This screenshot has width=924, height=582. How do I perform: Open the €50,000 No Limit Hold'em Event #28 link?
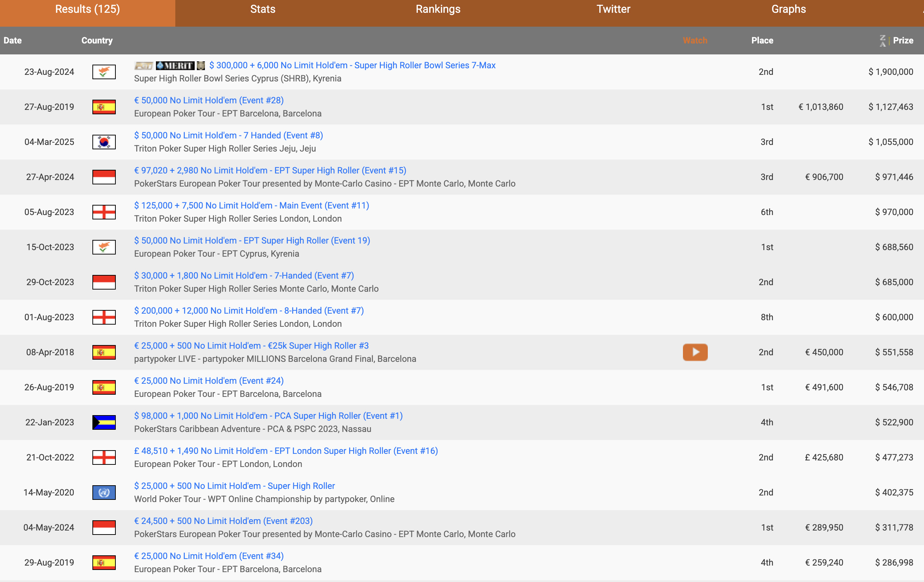(x=209, y=100)
